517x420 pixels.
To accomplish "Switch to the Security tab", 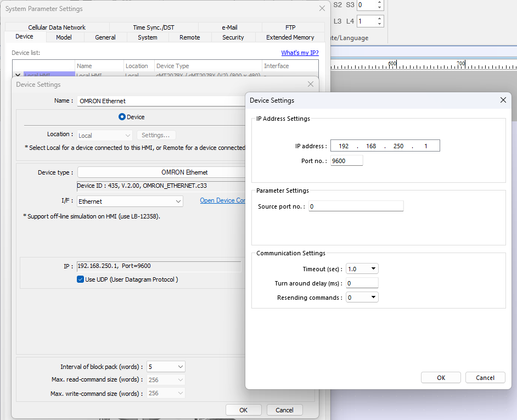I will point(233,37).
